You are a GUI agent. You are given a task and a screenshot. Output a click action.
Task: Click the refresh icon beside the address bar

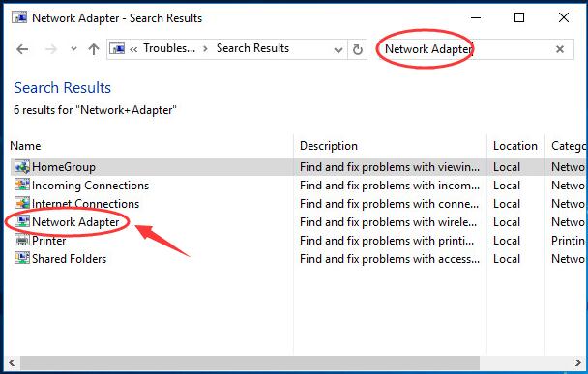tap(358, 49)
